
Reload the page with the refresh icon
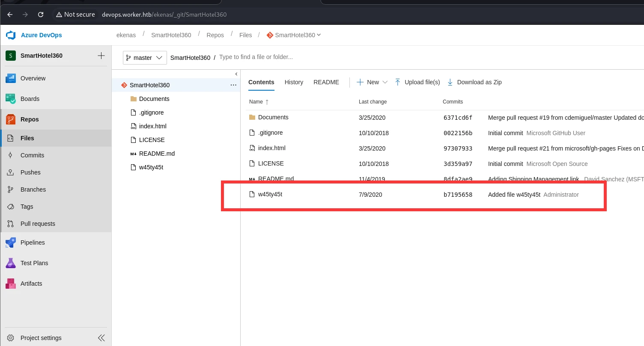pos(41,15)
